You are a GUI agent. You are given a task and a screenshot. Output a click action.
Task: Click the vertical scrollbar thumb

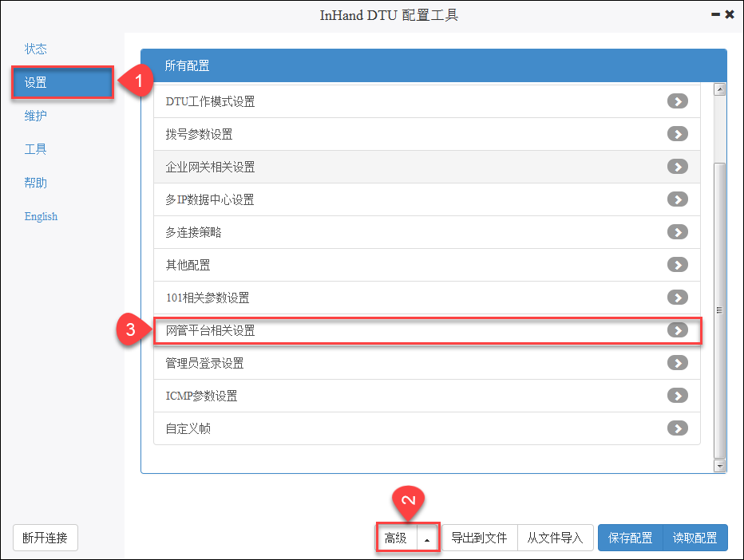click(720, 310)
